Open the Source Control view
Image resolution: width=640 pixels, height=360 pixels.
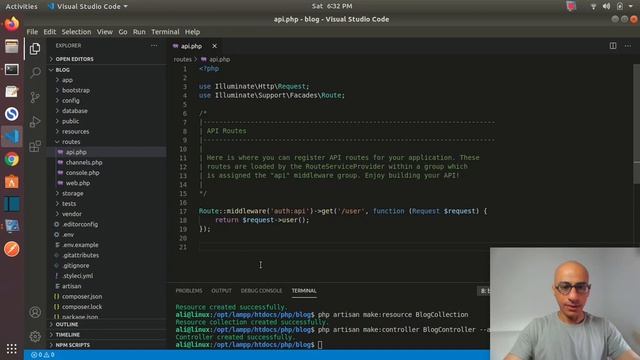pos(35,97)
